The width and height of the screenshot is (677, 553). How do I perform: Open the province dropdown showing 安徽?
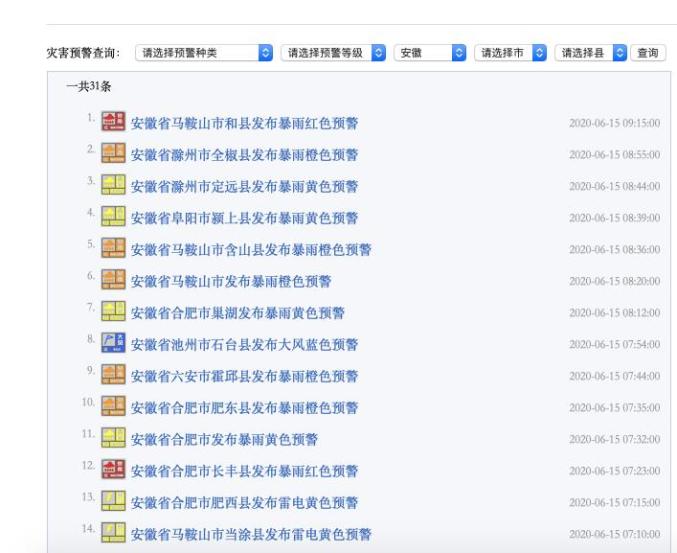(x=430, y=53)
